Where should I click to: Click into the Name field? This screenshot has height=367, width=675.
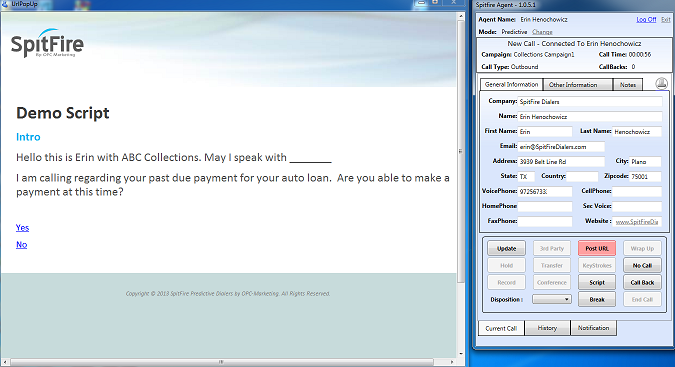click(590, 117)
